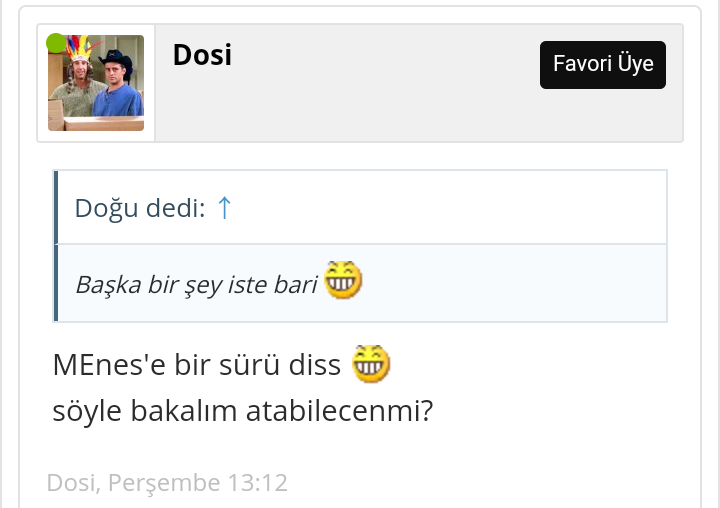
Task: Click the post timestamp "Perşembe 13:12"
Action: (x=197, y=483)
